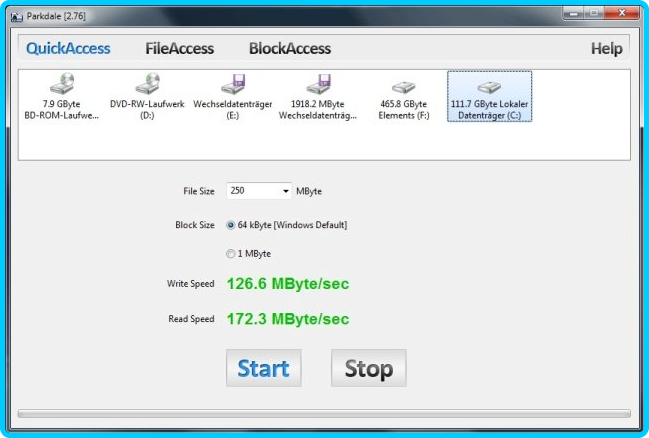
Task: Click the 126.6 MByte/sec write speed value
Action: pos(288,284)
